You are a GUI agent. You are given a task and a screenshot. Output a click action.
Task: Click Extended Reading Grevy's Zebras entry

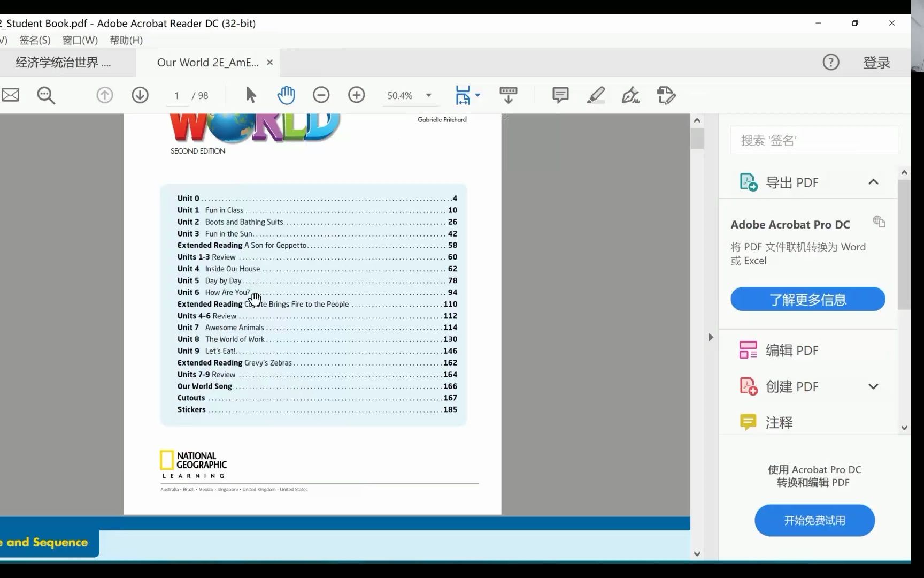tap(317, 363)
